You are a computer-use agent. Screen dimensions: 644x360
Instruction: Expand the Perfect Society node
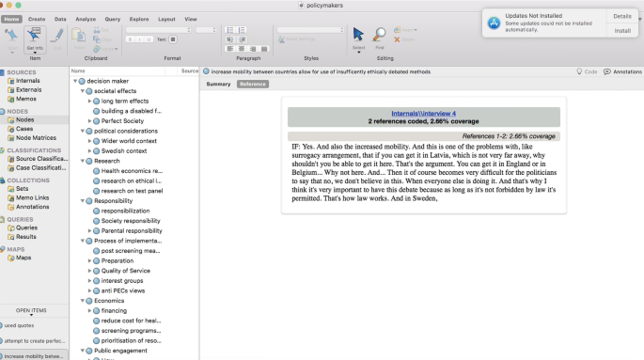(x=89, y=121)
